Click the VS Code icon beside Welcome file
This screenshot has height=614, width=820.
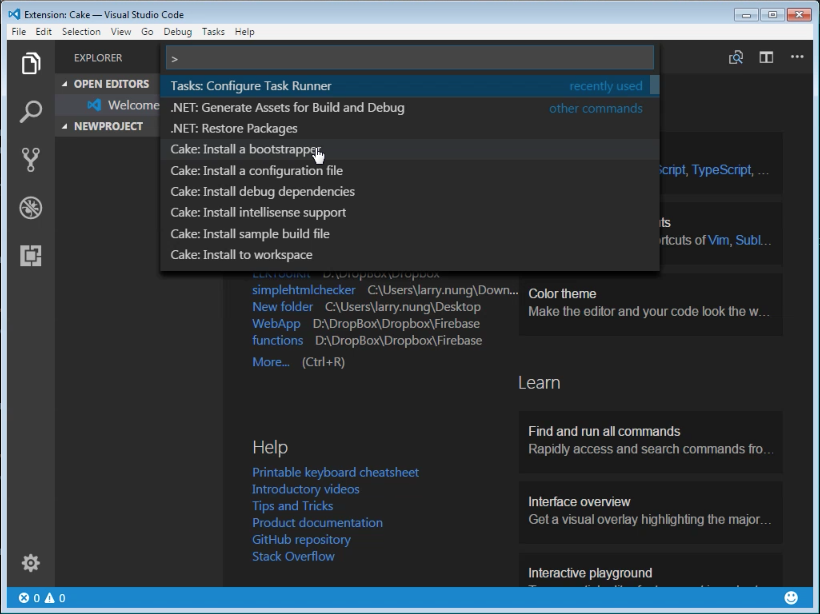tap(94, 105)
